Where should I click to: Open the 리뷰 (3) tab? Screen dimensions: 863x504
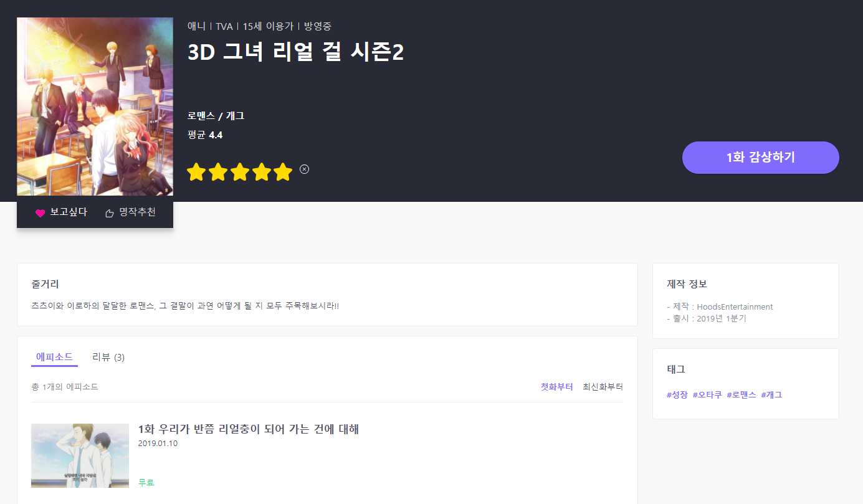pos(108,357)
